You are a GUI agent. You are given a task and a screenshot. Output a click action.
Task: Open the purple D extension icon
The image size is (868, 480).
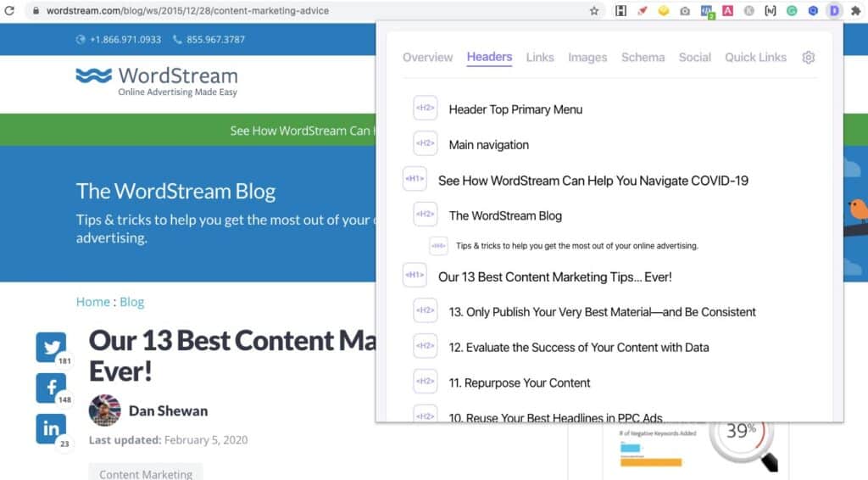(x=834, y=10)
